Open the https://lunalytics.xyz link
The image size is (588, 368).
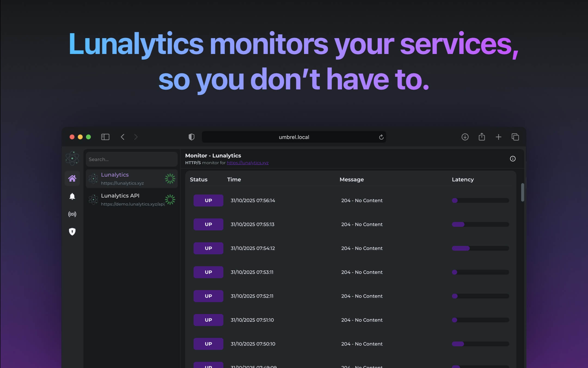(x=247, y=163)
